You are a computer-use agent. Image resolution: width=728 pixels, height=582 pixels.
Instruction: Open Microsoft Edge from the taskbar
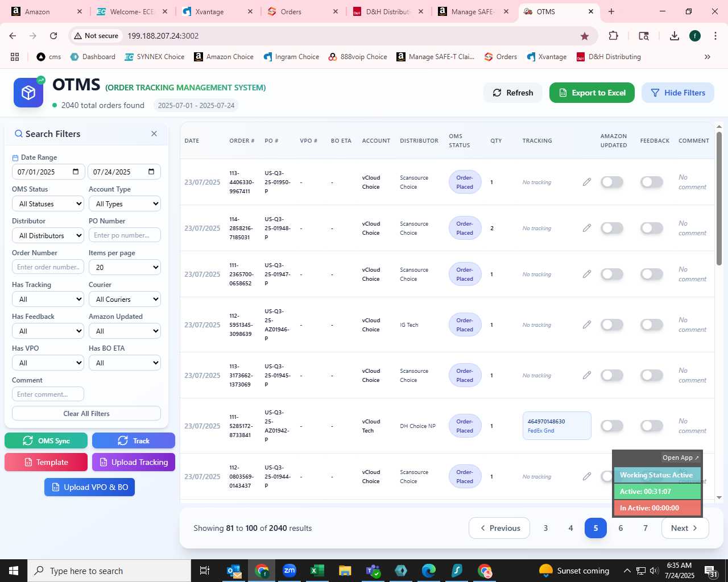coord(429,571)
